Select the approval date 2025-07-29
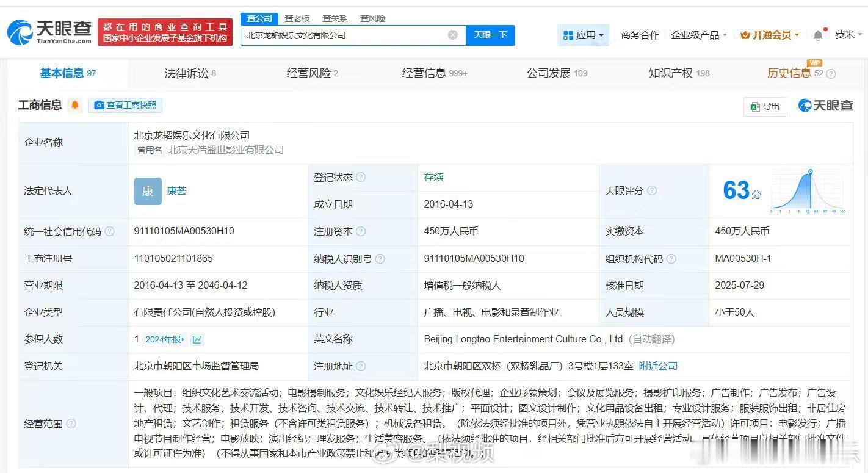 tap(739, 286)
